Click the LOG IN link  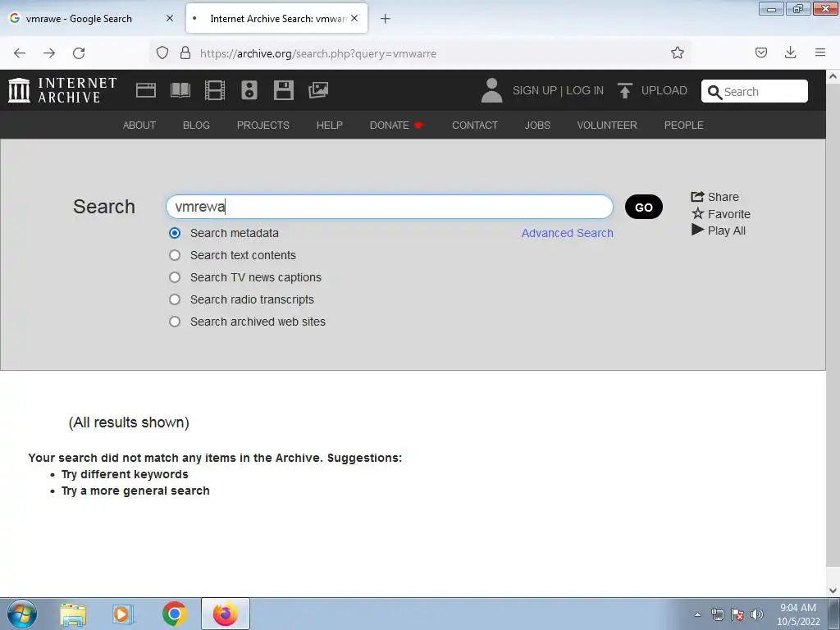point(584,90)
